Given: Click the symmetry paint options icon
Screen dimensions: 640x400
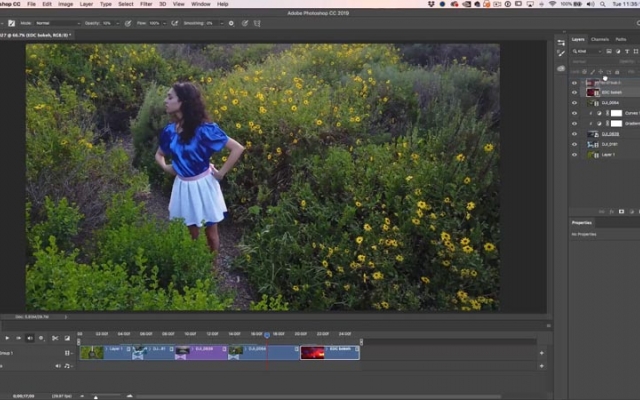Looking at the screenshot, I should pyautogui.click(x=257, y=23).
